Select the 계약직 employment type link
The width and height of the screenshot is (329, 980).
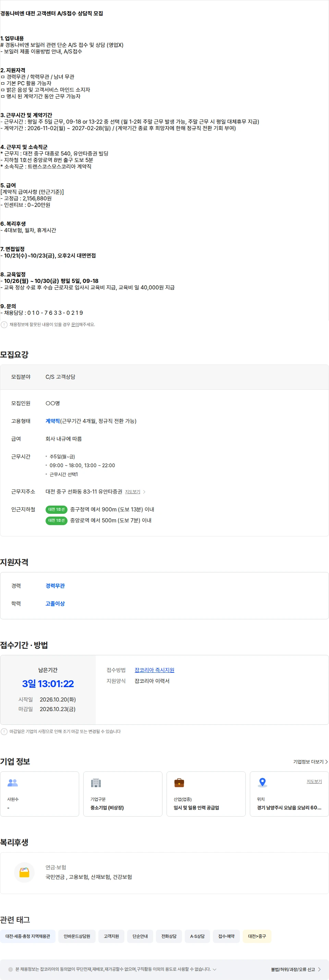tap(52, 421)
